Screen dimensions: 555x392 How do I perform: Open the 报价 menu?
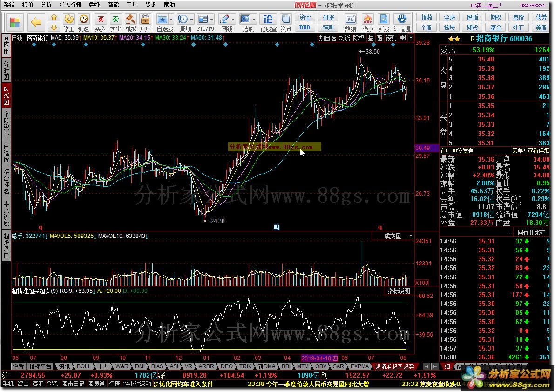coord(27,5)
